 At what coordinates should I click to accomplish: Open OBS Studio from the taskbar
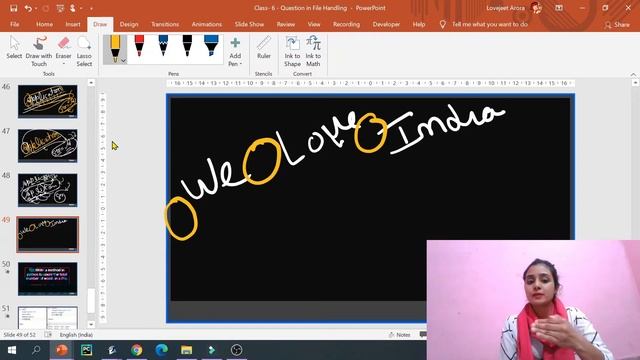(x=236, y=350)
